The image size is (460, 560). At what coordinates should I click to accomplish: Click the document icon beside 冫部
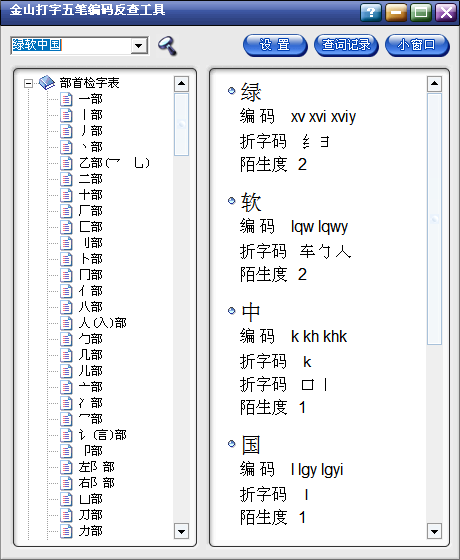coord(66,403)
